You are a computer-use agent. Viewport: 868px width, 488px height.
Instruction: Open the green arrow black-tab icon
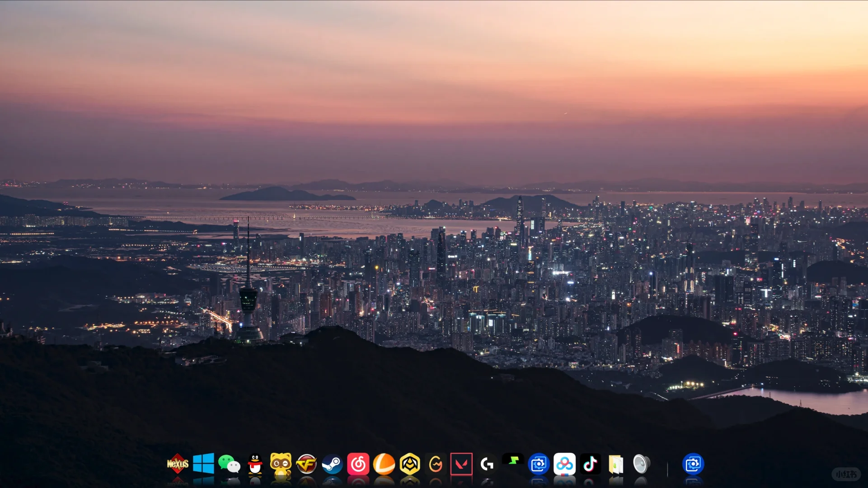point(513,460)
